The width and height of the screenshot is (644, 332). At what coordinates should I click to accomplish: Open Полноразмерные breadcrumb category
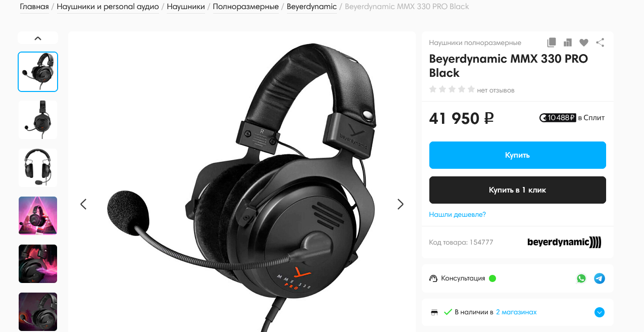(x=245, y=7)
